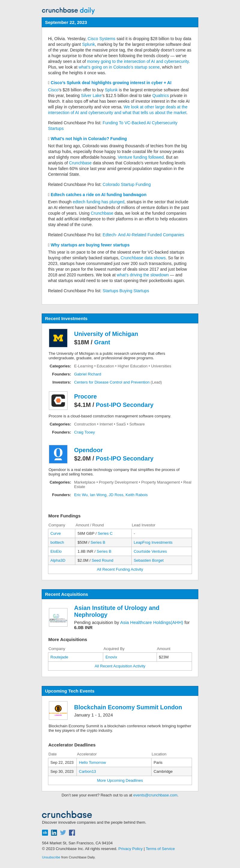Open the Privacy Policy link
This screenshot has width=240, height=868.
tap(130, 849)
